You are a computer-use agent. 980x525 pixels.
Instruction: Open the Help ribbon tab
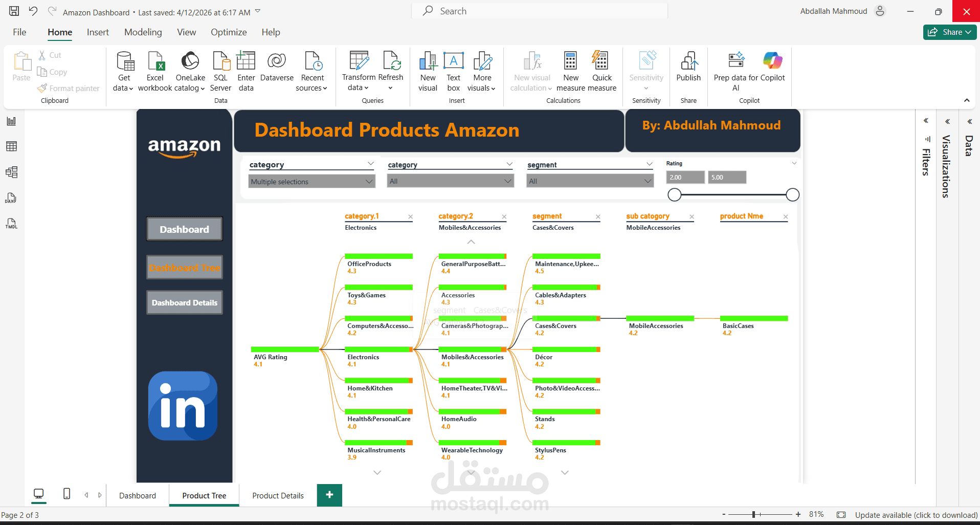(x=271, y=32)
